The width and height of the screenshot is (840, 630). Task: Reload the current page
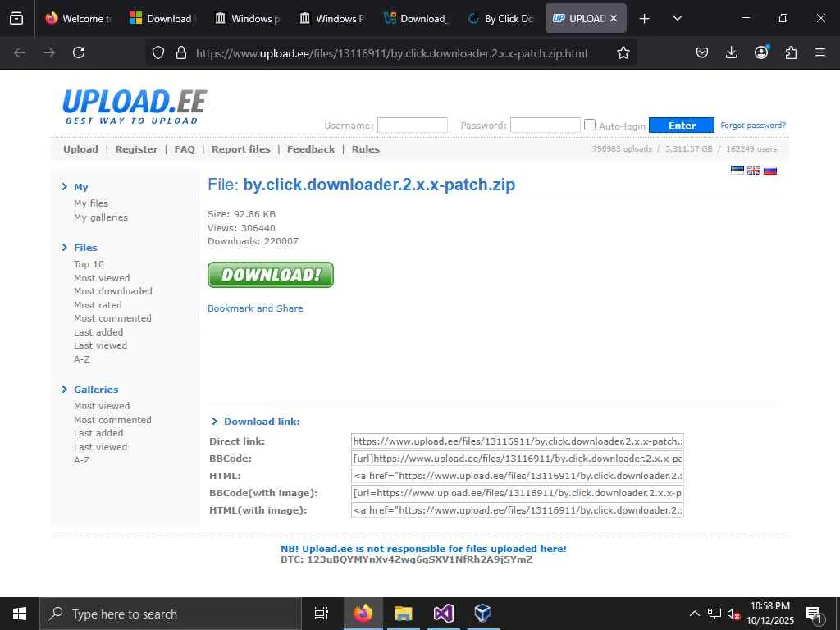point(79,52)
